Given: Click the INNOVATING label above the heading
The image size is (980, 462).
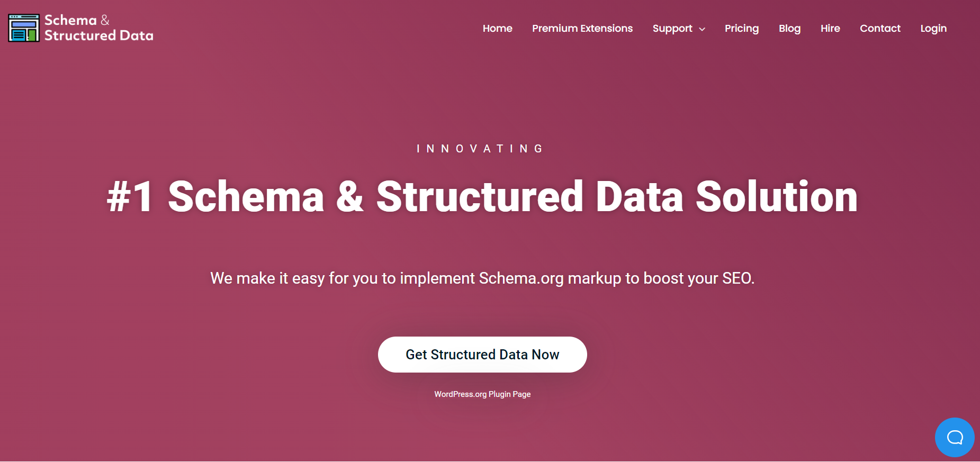Looking at the screenshot, I should pos(480,149).
